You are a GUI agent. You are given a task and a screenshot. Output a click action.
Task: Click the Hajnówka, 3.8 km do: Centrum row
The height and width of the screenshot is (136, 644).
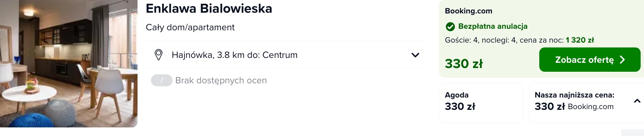(284, 55)
